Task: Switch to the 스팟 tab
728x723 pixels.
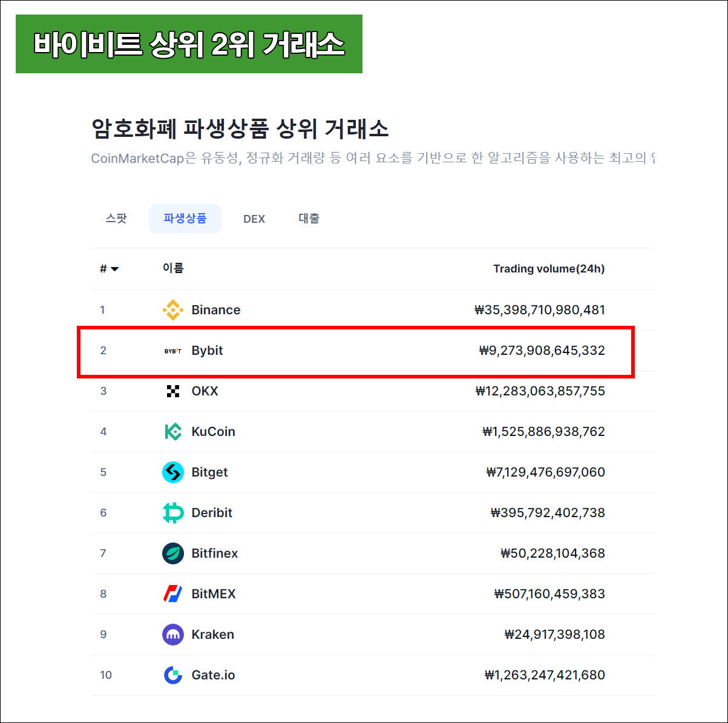Action: (116, 219)
